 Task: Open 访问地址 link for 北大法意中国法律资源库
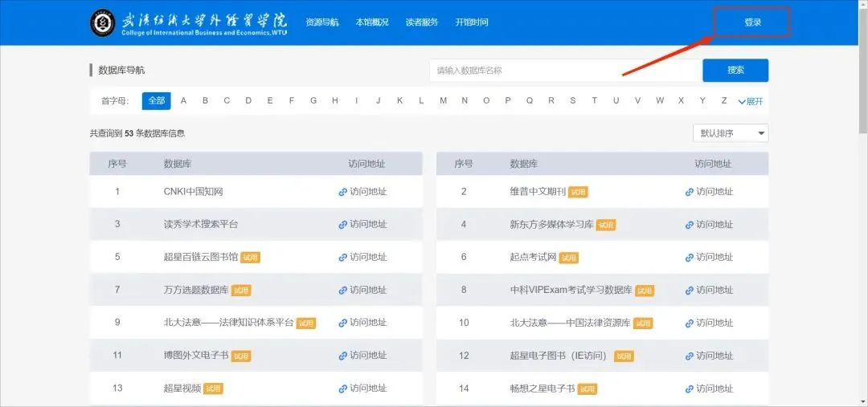pyautogui.click(x=709, y=323)
